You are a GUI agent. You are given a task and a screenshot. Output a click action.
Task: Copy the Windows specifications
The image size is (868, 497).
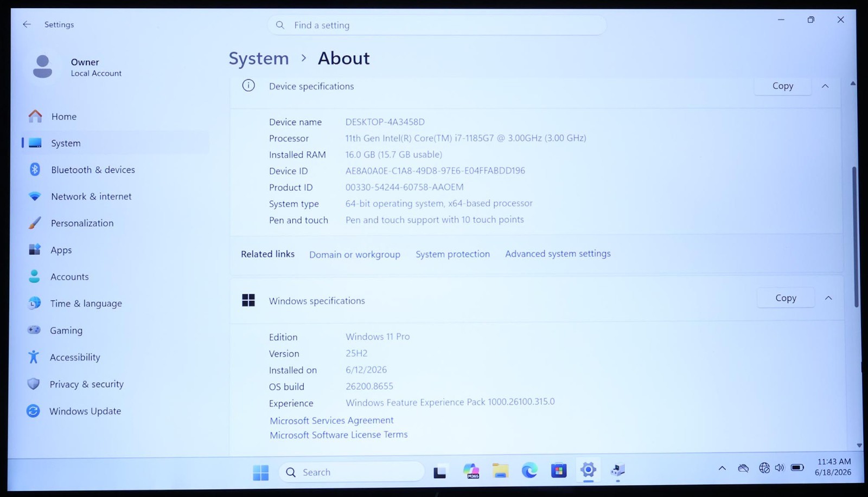click(786, 298)
